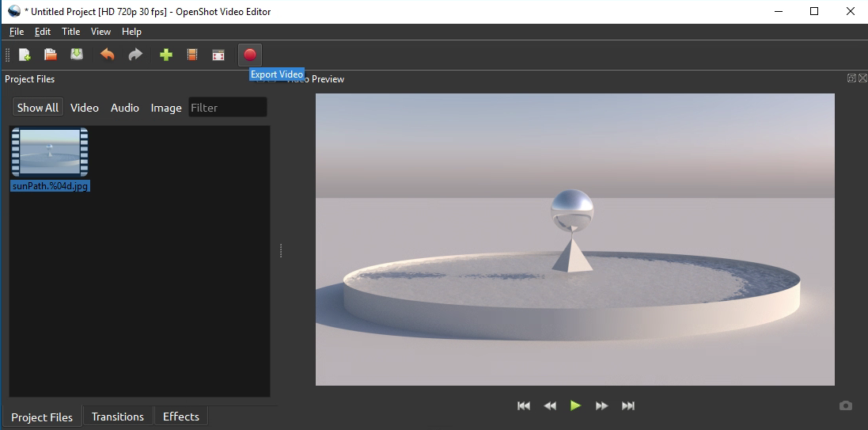The width and height of the screenshot is (868, 430).
Task: Close the OpenShot window
Action: (x=851, y=11)
